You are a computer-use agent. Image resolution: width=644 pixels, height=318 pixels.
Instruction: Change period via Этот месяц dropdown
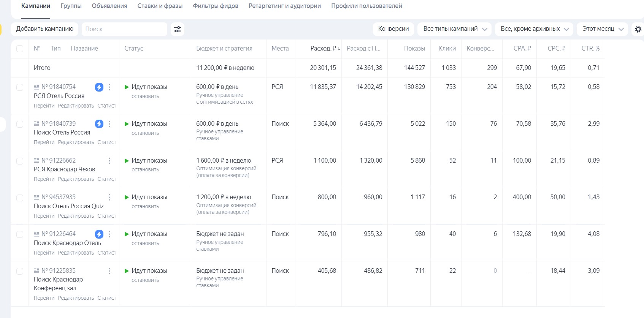pyautogui.click(x=603, y=29)
